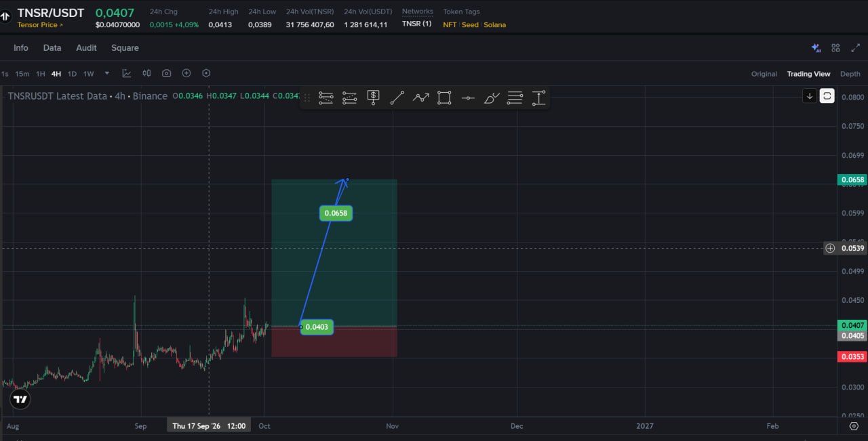868x441 pixels.
Task: Open the TNSR (1) networks entry
Action: point(416,24)
